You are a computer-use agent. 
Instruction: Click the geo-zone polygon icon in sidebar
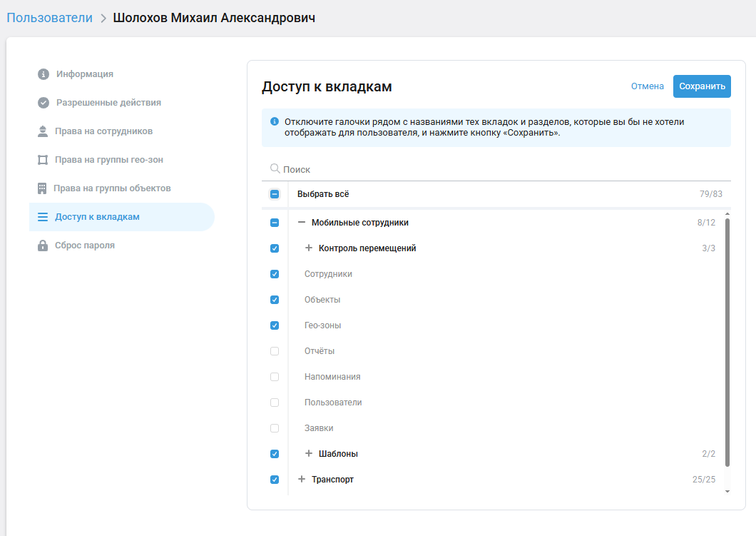click(43, 160)
